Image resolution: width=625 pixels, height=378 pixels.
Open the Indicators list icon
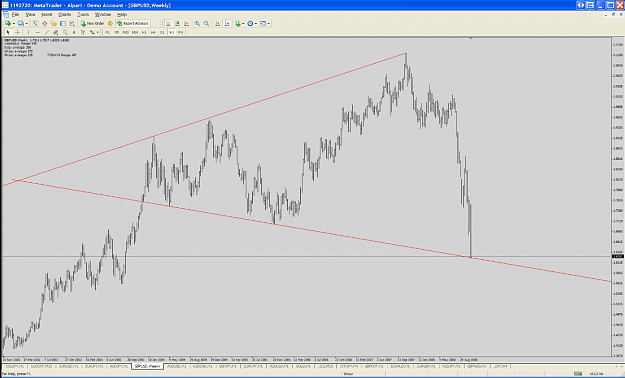click(x=238, y=24)
